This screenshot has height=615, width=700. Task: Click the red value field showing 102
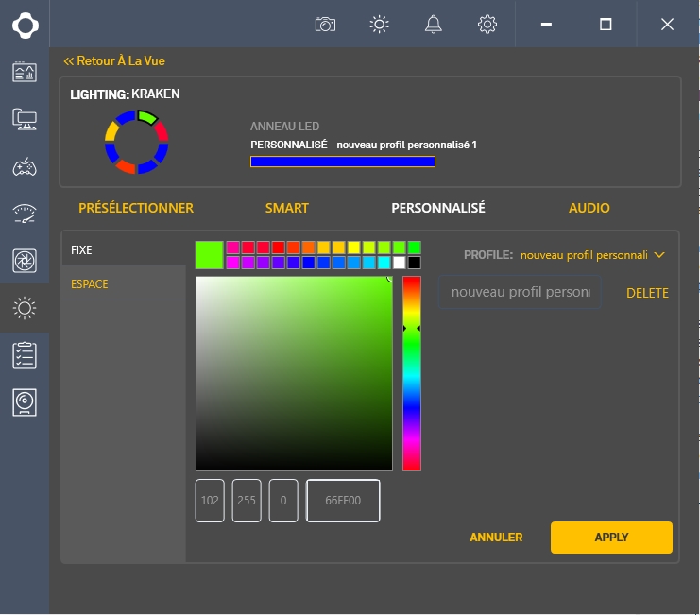coord(210,501)
